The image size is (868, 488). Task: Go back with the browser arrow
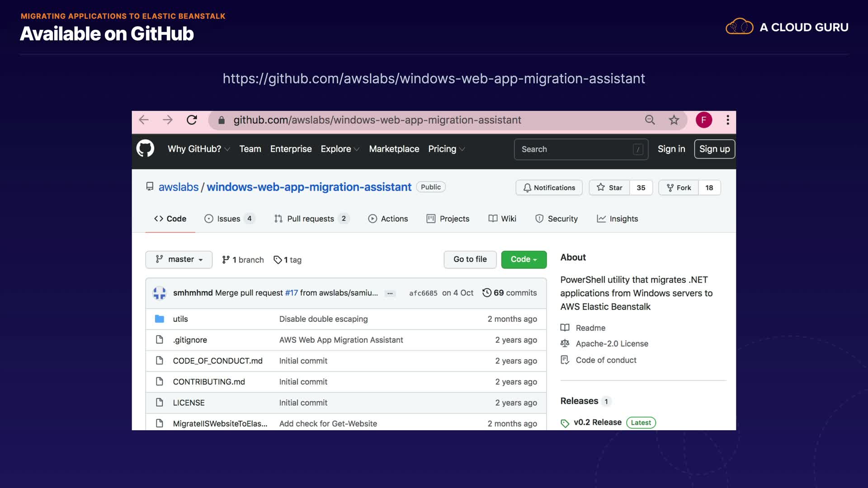[144, 120]
